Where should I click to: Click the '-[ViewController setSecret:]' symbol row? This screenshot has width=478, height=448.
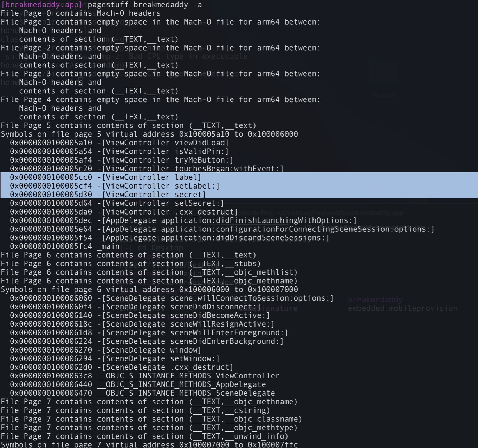coord(117,203)
